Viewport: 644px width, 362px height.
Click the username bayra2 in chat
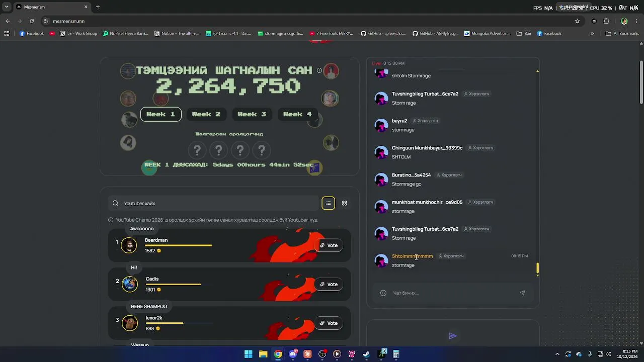click(x=399, y=121)
